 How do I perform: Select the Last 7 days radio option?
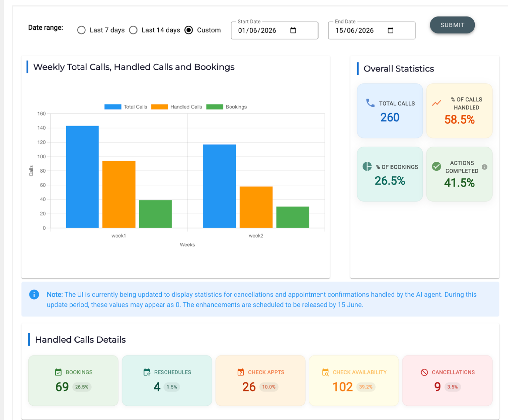pos(81,30)
